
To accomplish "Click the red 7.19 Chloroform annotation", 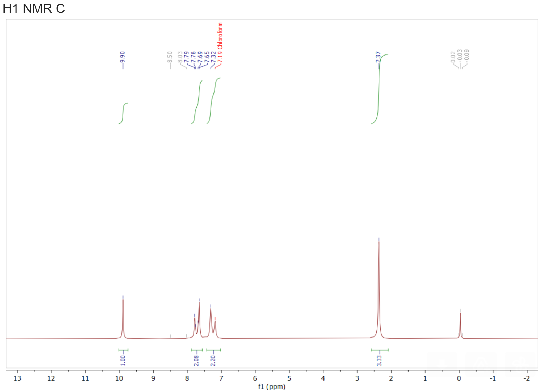I will click(220, 42).
